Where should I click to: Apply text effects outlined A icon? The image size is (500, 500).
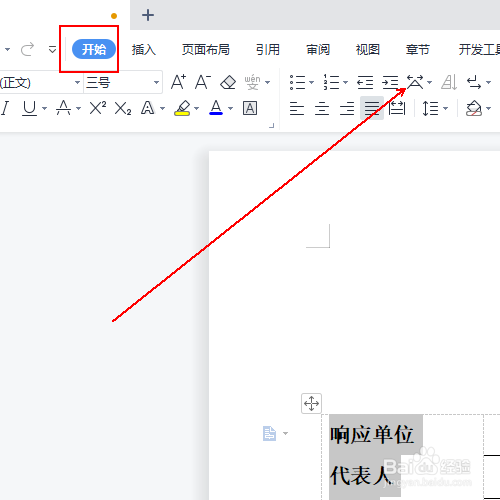(x=147, y=108)
